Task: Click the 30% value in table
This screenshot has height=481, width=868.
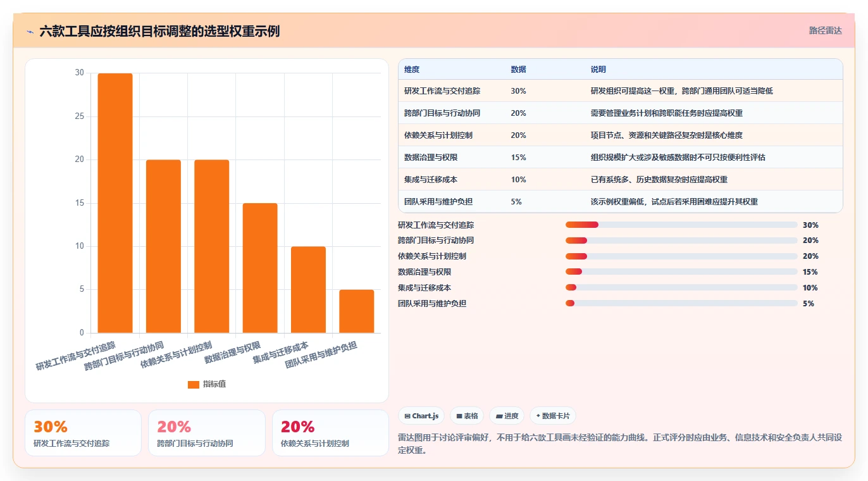Action: tap(518, 91)
